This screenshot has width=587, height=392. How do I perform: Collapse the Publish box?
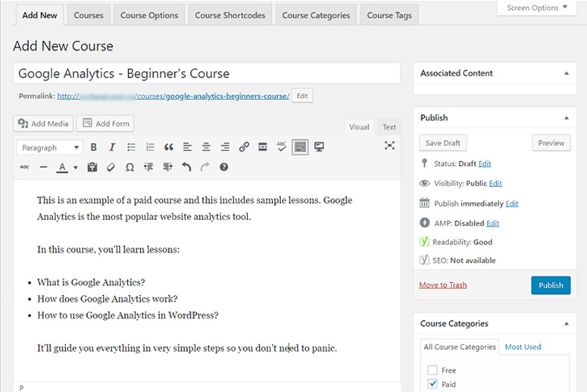567,118
